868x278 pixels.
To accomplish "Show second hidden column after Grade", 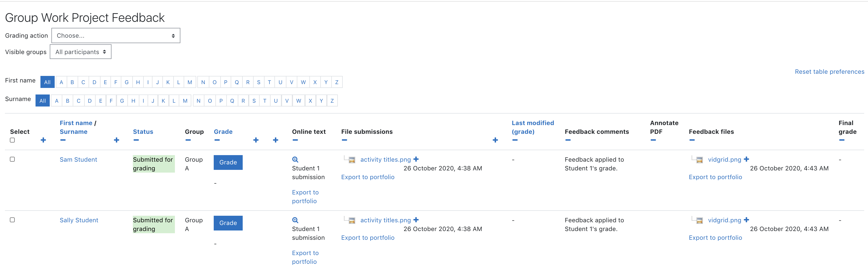I will 275,140.
